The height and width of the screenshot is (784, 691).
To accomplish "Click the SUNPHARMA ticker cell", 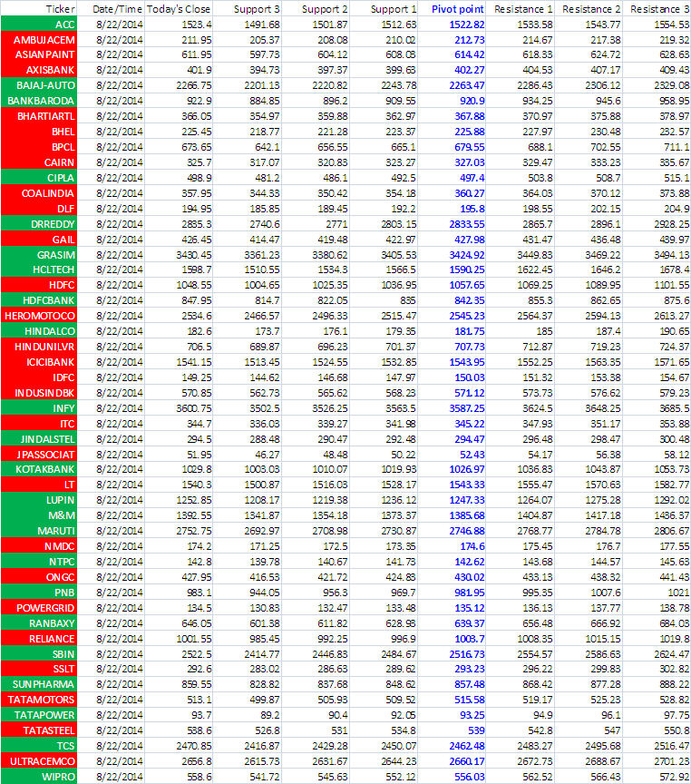I will (x=39, y=684).
